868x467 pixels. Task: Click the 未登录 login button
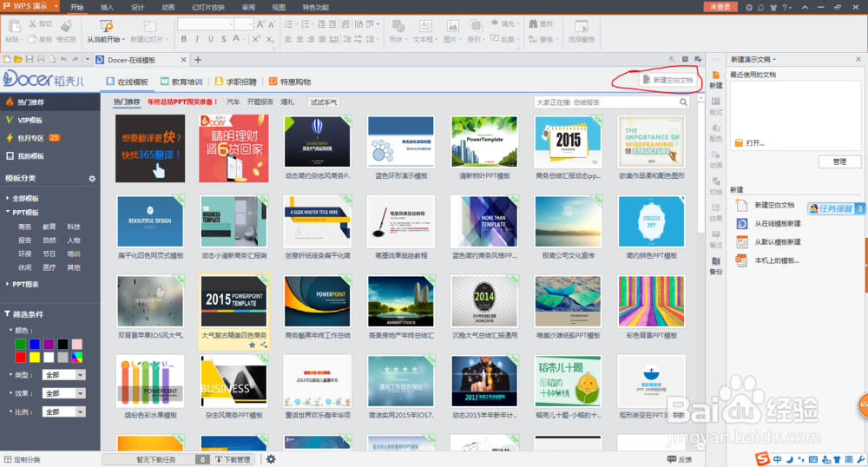coord(720,7)
